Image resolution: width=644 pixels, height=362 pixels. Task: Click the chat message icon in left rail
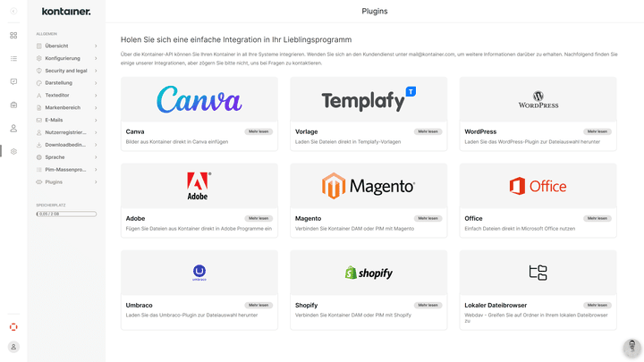pos(13,81)
